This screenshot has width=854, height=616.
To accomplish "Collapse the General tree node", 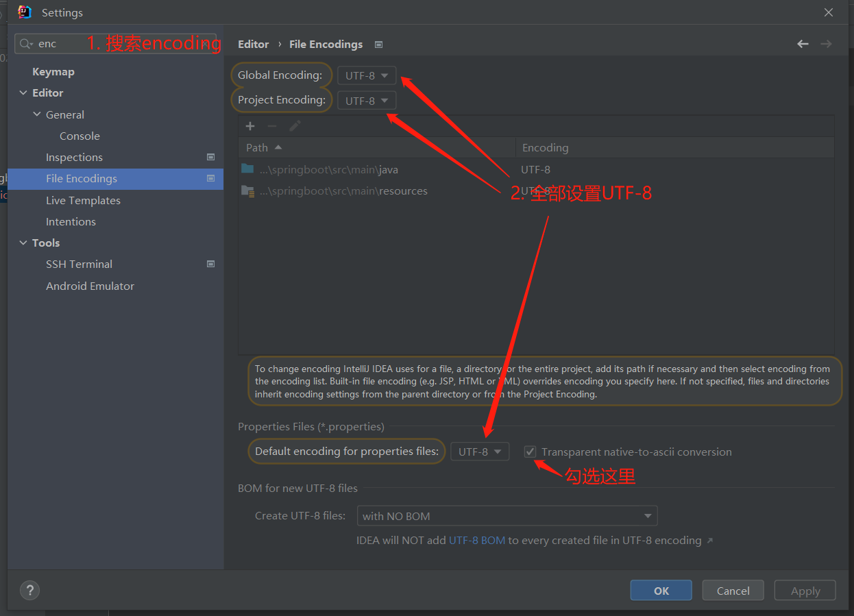I will [37, 114].
